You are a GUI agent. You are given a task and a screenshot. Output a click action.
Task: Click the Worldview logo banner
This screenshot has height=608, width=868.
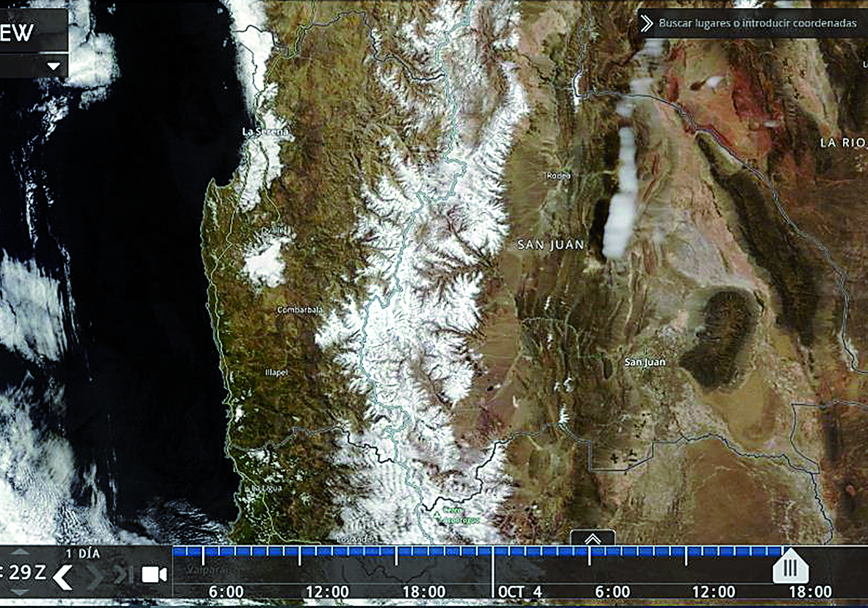click(x=29, y=33)
